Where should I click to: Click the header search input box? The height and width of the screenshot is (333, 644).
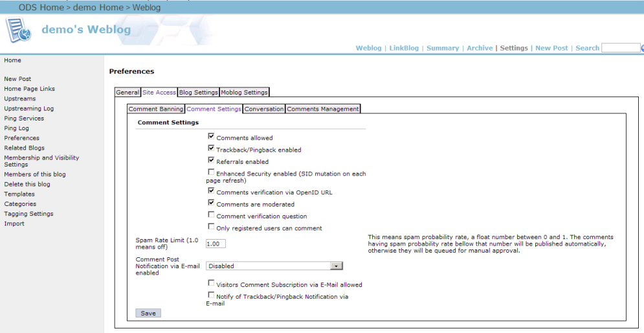(x=620, y=48)
